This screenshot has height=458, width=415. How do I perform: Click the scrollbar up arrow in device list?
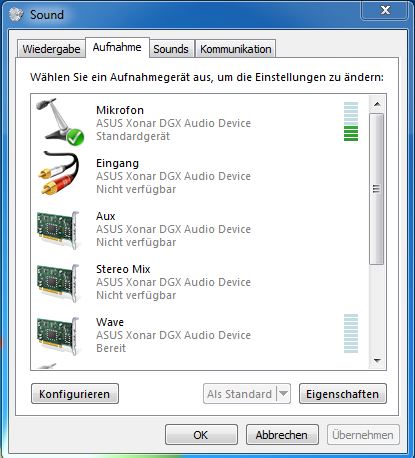pos(377,104)
